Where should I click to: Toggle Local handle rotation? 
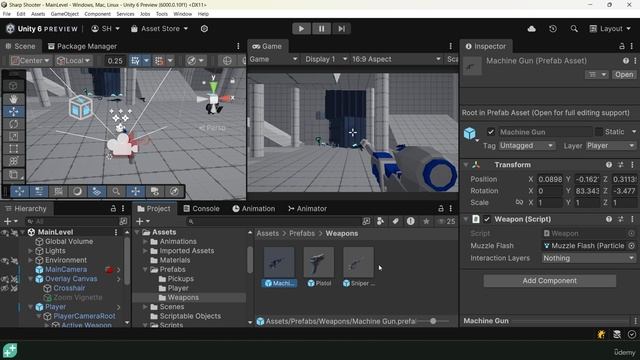[x=73, y=61]
